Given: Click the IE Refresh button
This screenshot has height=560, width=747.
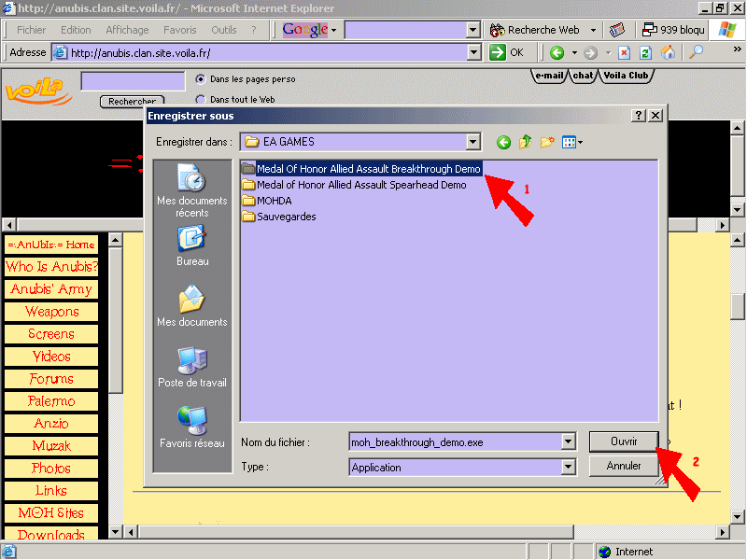Looking at the screenshot, I should 645,52.
